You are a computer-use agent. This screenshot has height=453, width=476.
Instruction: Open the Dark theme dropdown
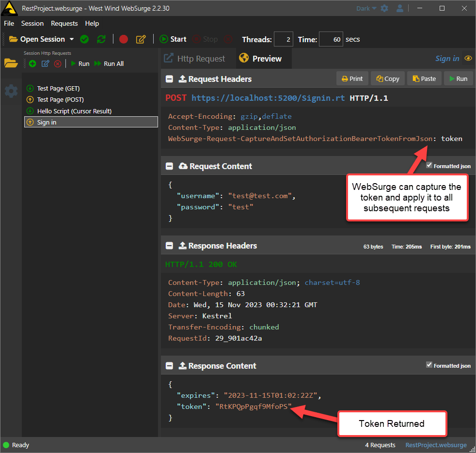tap(366, 9)
